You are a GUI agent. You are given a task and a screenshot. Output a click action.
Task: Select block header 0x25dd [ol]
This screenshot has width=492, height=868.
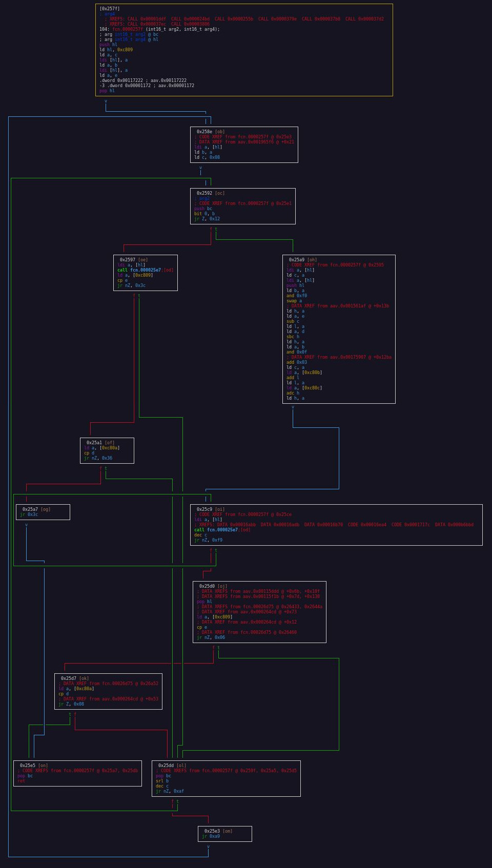click(x=172, y=766)
